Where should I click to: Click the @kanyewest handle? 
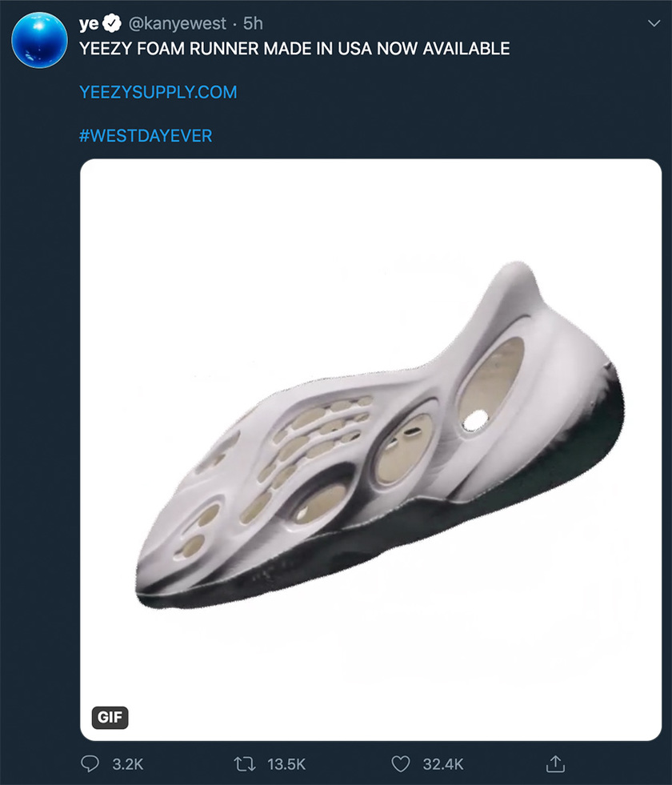(174, 25)
